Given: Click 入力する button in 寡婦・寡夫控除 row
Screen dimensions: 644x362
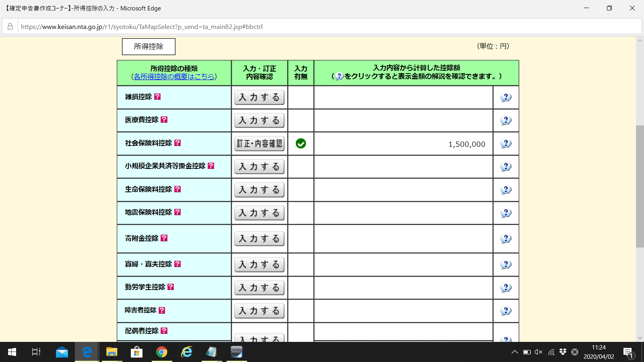Looking at the screenshot, I should (259, 265).
